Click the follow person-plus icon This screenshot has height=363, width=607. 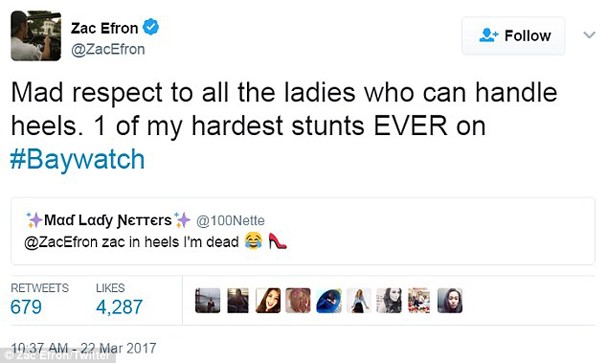[489, 35]
